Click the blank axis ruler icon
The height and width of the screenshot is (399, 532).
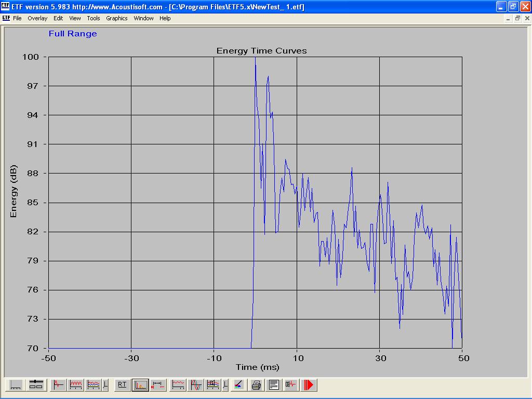pos(16,385)
